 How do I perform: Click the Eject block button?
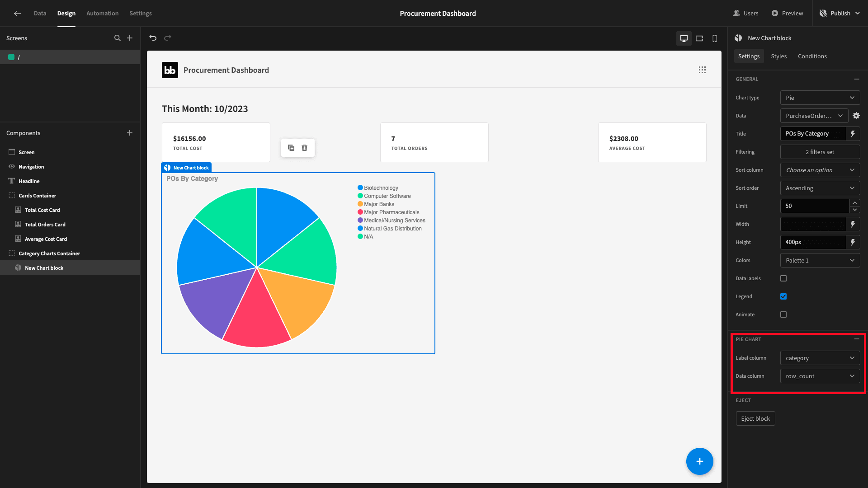click(x=755, y=418)
